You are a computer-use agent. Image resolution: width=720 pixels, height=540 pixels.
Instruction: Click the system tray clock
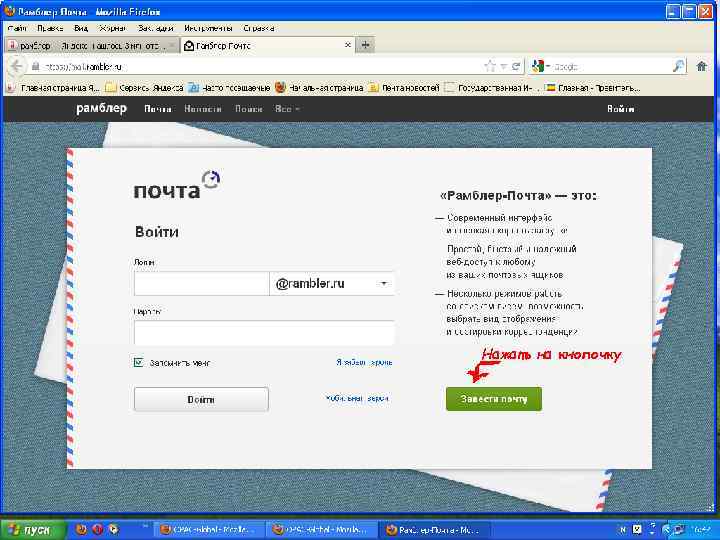coord(703,530)
